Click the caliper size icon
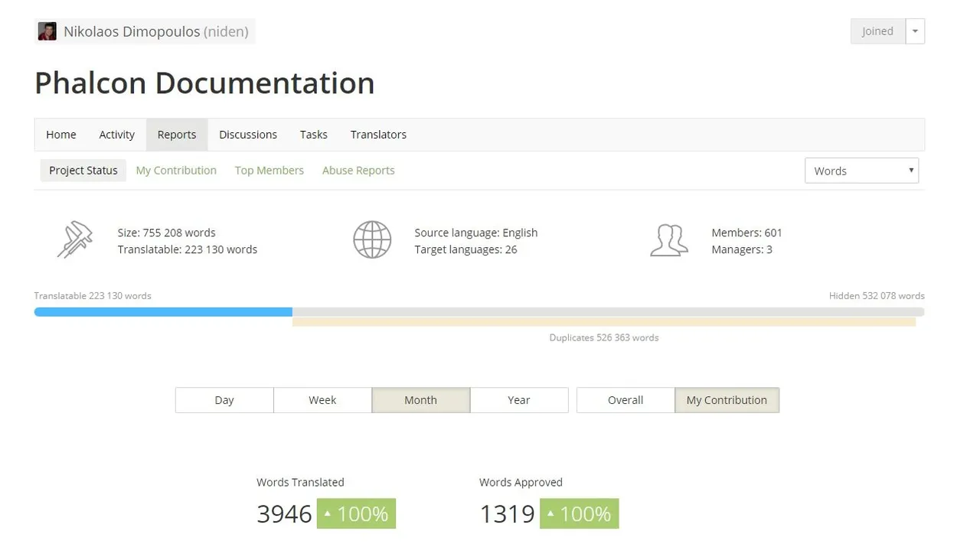Viewport: 980px width, 547px height. pyautogui.click(x=75, y=239)
